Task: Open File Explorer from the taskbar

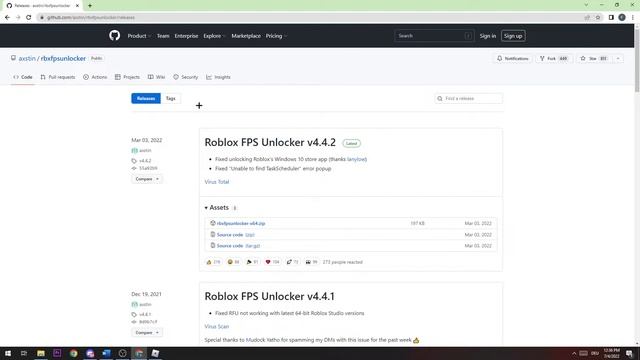Action: click(x=41, y=353)
